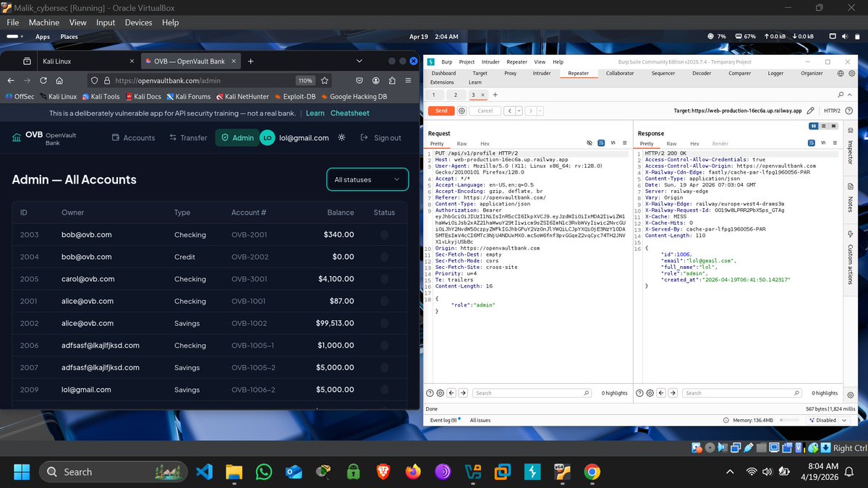Open All issues in Burp status bar

[x=480, y=420]
